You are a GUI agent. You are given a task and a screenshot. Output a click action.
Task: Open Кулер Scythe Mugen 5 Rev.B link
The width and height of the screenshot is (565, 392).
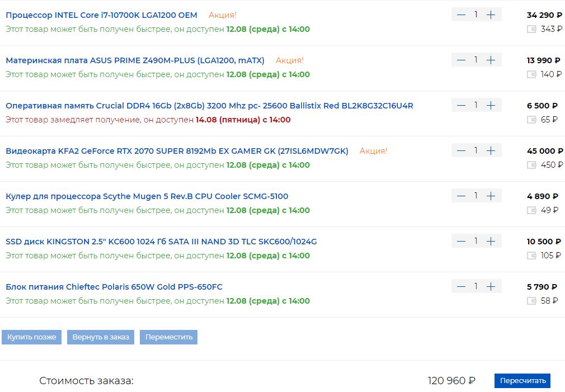(147, 196)
